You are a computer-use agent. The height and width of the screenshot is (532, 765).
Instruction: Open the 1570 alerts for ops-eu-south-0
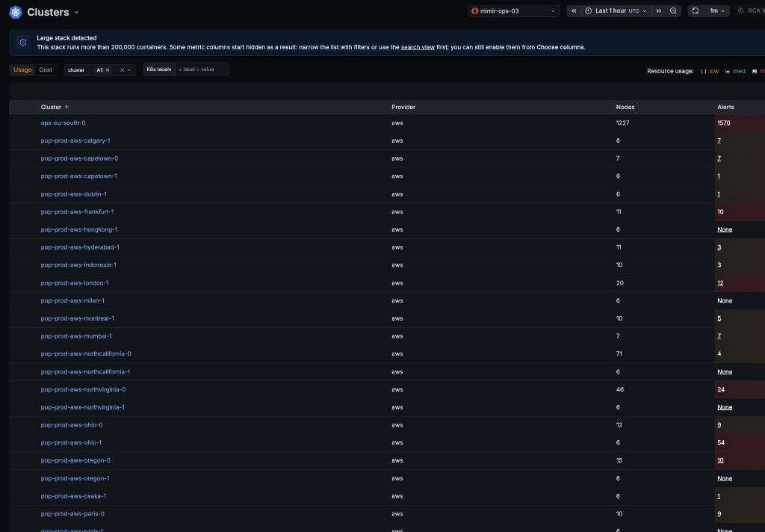pyautogui.click(x=723, y=123)
